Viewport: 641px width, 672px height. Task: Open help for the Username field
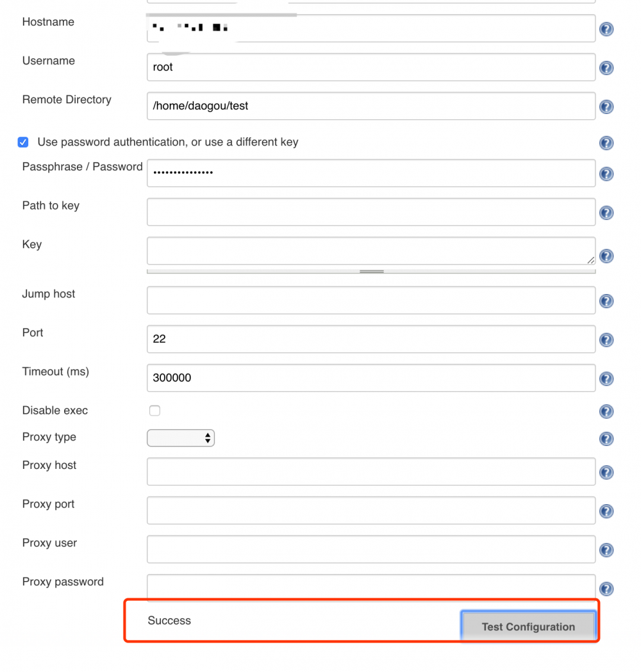606,67
